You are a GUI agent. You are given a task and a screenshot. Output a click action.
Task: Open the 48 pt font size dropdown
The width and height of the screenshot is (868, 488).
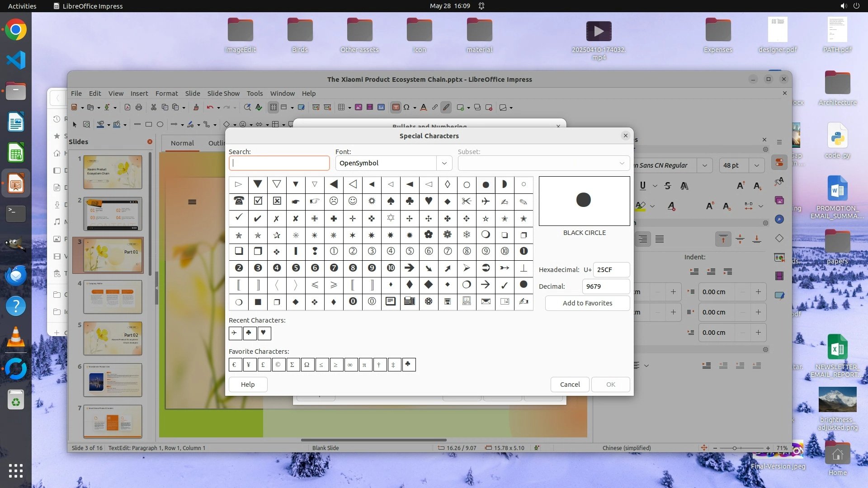pyautogui.click(x=756, y=165)
